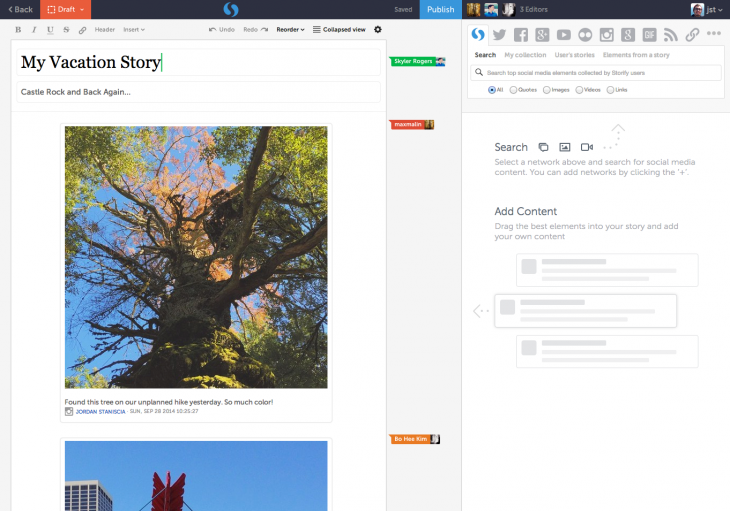
Task: Click the Storify search input field
Action: (598, 73)
